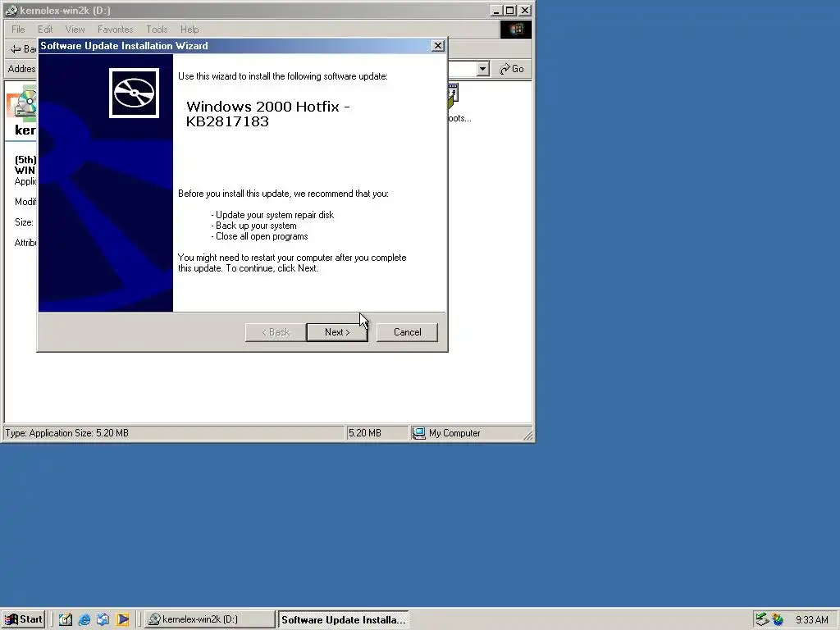Launch Outlook Express from quick launch
Viewport: 840px width, 630px height.
coord(103,620)
